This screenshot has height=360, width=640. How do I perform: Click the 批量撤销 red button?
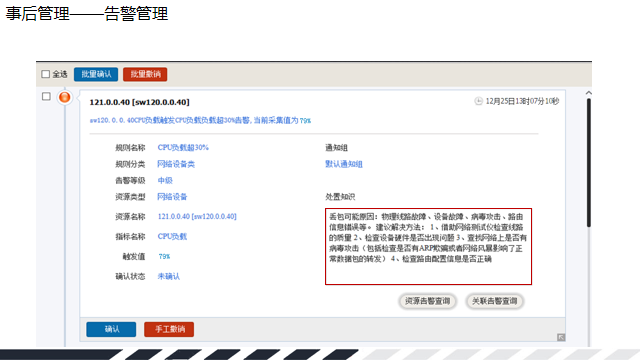145,74
